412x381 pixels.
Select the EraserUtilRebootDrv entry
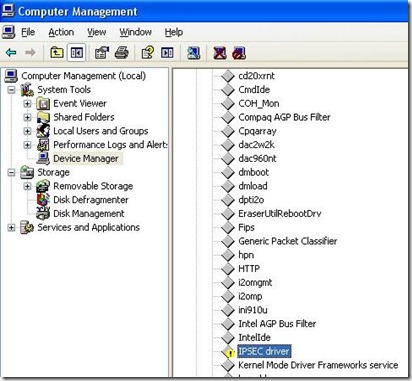(280, 214)
